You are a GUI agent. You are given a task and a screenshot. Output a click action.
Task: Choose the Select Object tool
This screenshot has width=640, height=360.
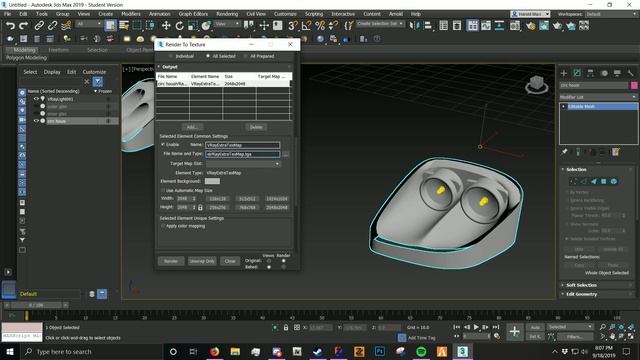[110, 26]
